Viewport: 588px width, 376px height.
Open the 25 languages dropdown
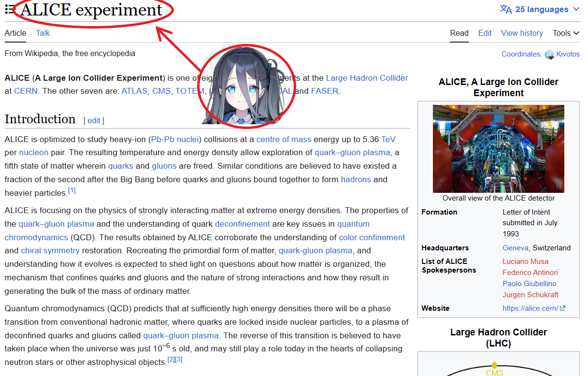click(540, 9)
